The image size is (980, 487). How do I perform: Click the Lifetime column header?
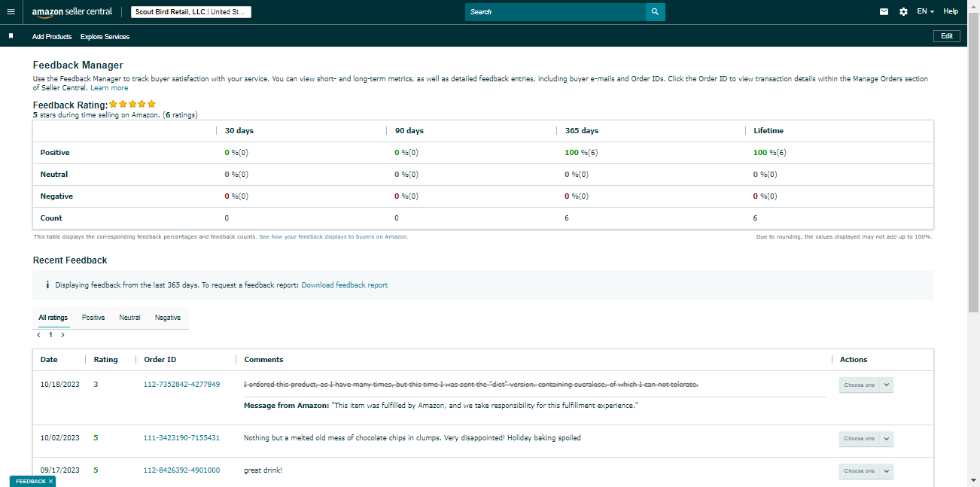click(768, 131)
